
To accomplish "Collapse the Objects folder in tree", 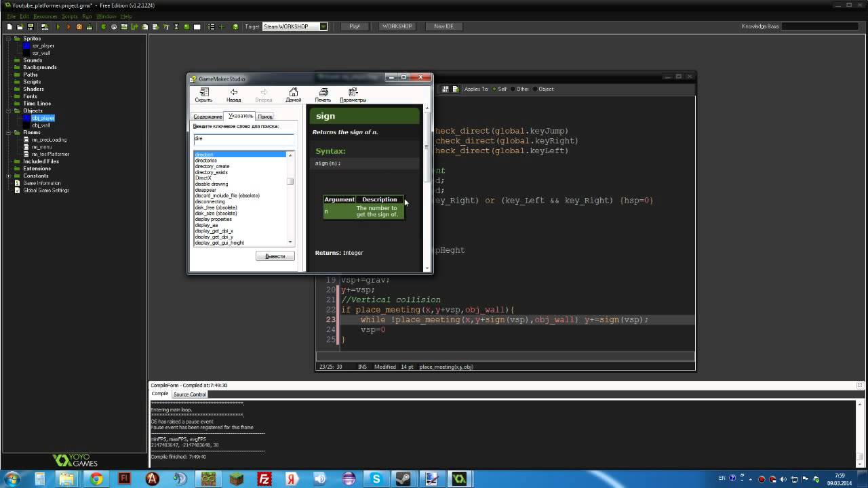I will click(9, 110).
